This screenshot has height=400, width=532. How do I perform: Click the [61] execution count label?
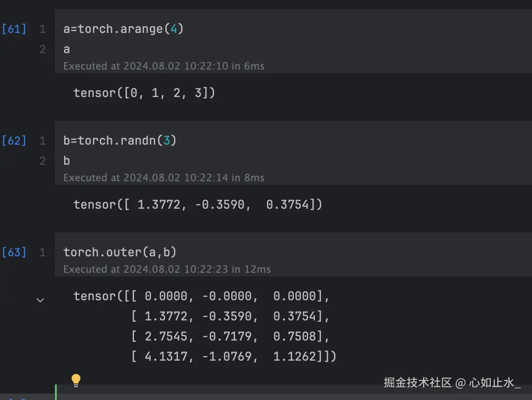point(14,29)
